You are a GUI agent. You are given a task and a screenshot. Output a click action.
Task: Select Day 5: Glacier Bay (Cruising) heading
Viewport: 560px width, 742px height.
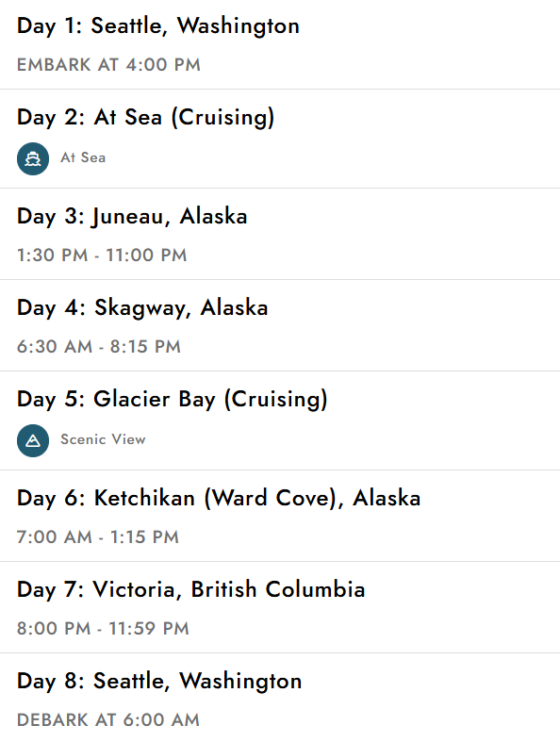tap(173, 400)
